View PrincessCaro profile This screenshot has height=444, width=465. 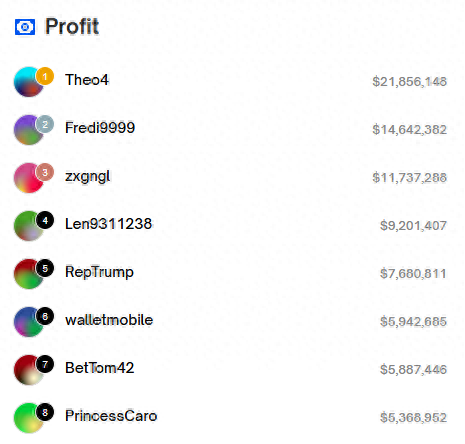click(111, 416)
